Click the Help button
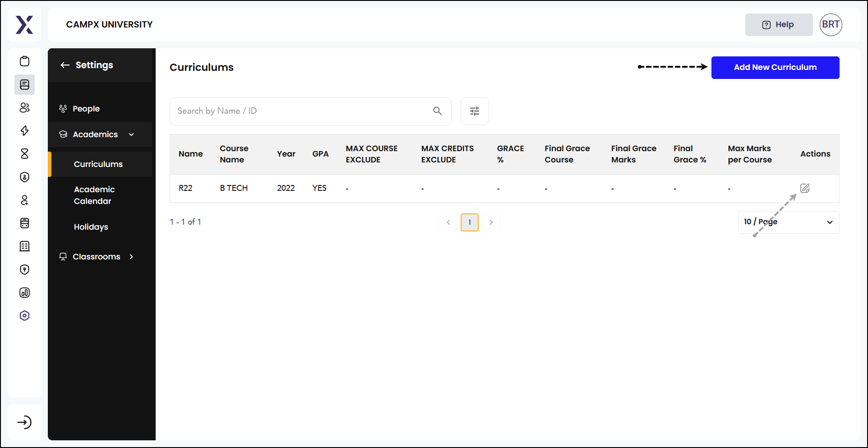 pyautogui.click(x=779, y=25)
